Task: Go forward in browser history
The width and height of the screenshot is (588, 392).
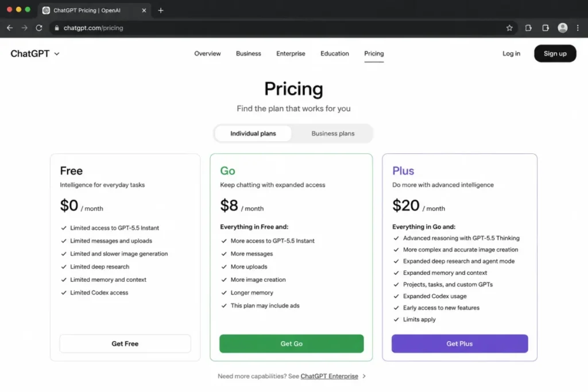Action: click(24, 28)
